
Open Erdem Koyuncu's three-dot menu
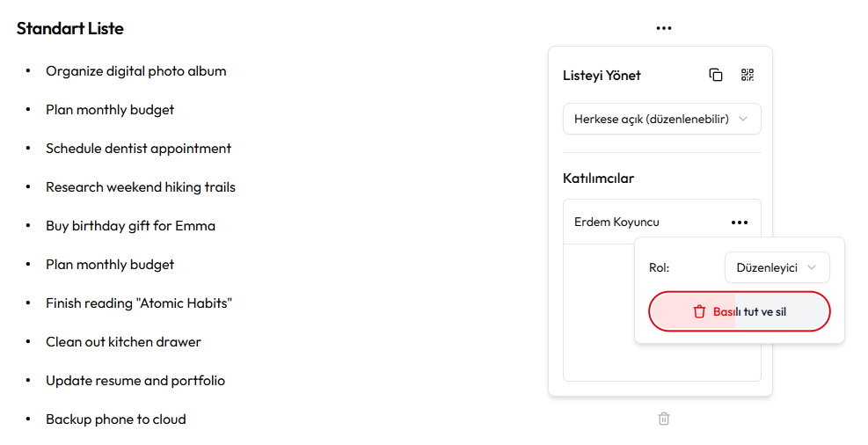click(x=740, y=222)
